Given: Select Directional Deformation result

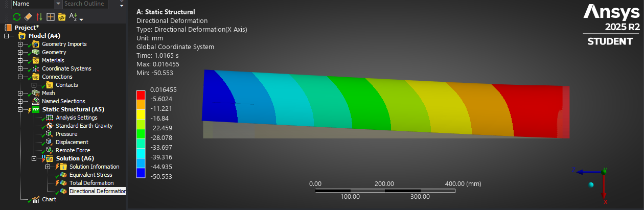Looking at the screenshot, I should [97, 191].
